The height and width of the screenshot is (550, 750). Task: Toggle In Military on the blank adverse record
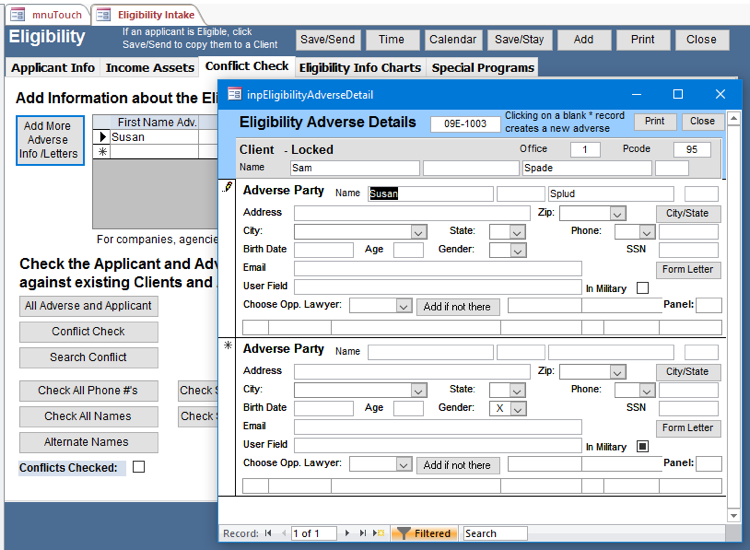coord(643,446)
